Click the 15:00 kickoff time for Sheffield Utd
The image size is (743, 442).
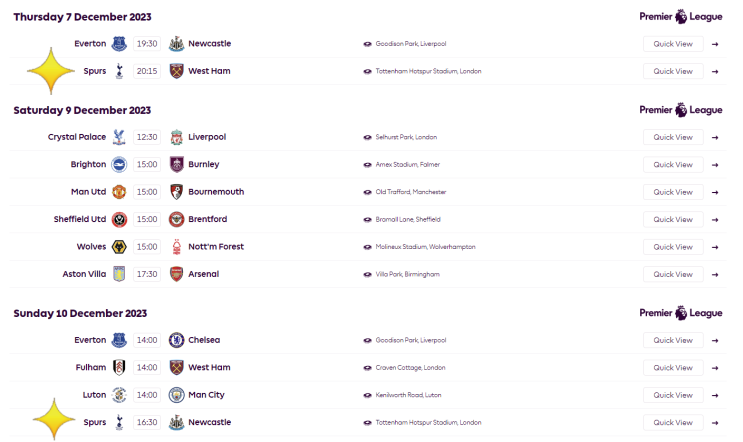pyautogui.click(x=147, y=219)
